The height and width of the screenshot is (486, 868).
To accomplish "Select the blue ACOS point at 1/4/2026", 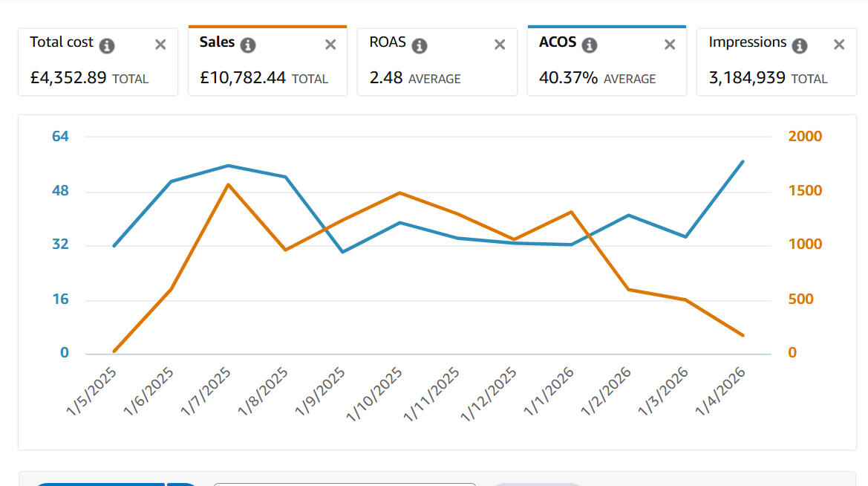I will tap(743, 161).
